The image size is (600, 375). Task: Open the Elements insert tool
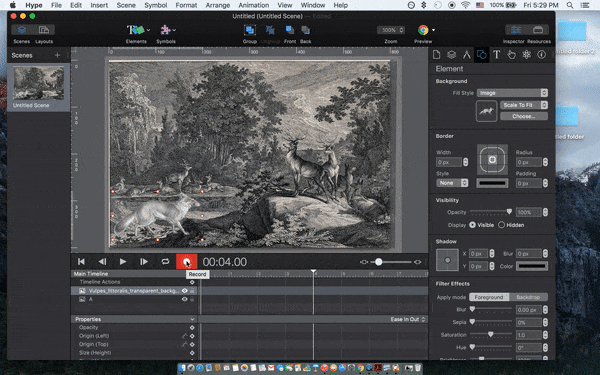coord(135,30)
